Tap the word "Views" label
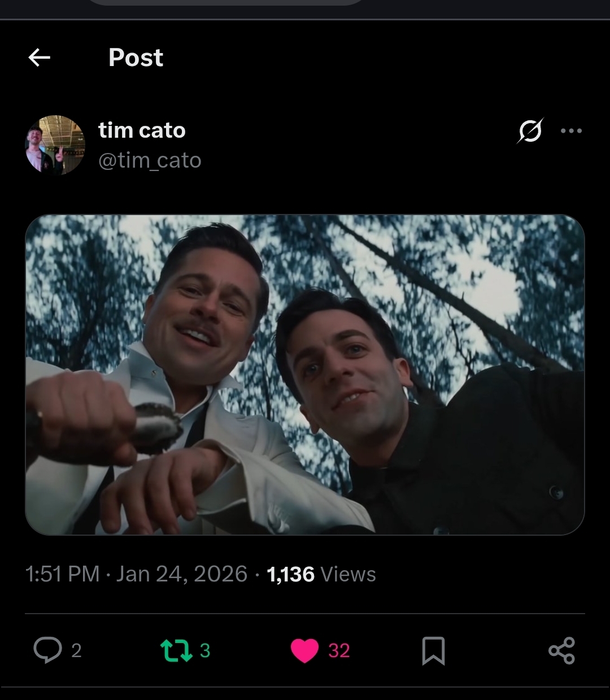This screenshot has height=700, width=610. [348, 574]
